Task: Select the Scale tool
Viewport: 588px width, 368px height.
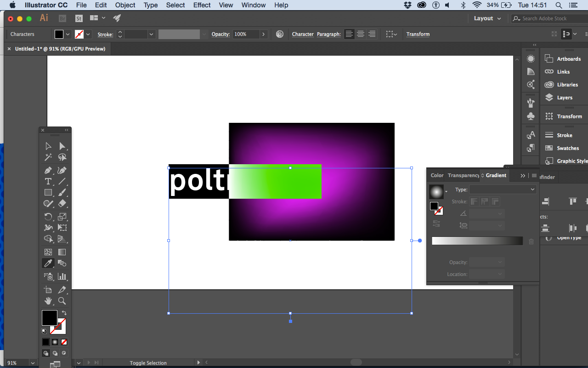Action: click(x=62, y=216)
